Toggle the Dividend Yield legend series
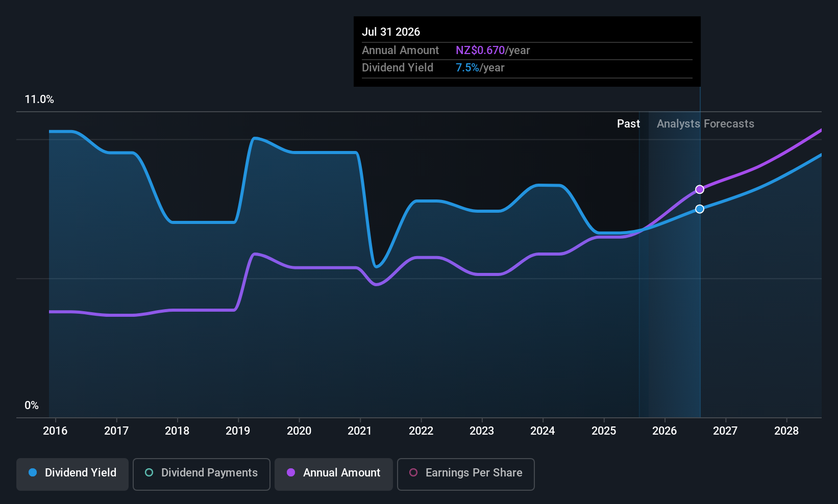 click(72, 474)
